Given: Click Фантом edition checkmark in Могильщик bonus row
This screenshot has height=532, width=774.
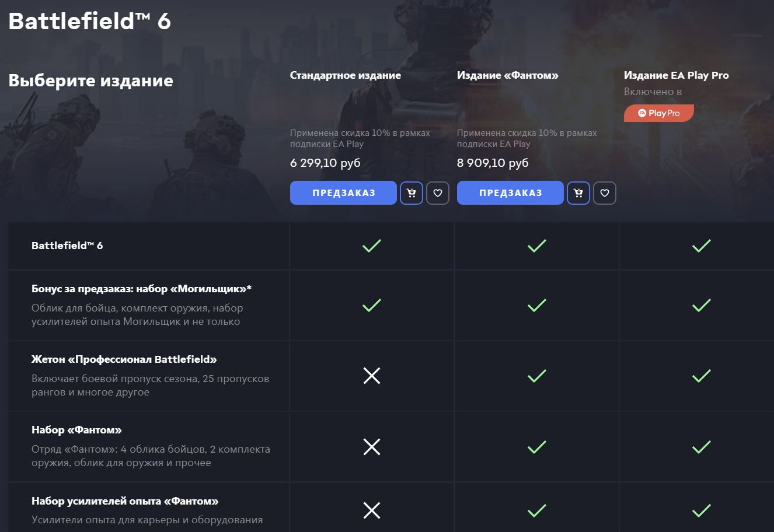Looking at the screenshot, I should [537, 305].
